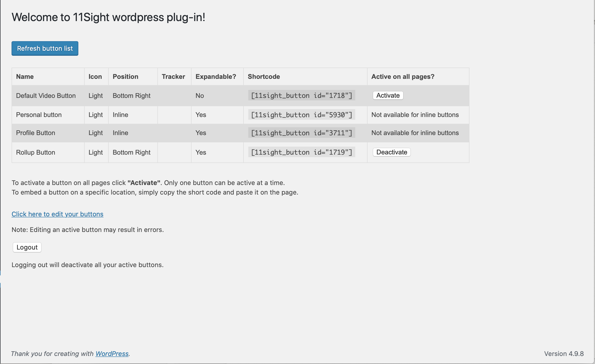The image size is (595, 364).
Task: Click Light icon value for Profile Button
Action: click(96, 133)
